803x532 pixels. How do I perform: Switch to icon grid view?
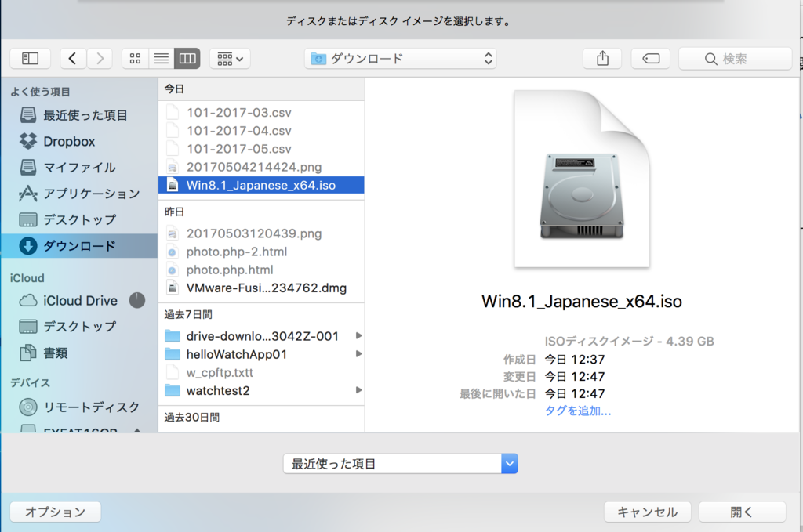135,59
